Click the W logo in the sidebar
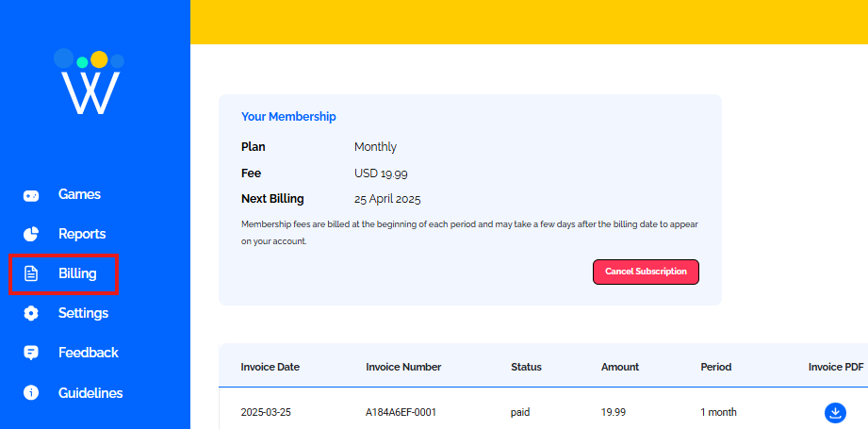The width and height of the screenshot is (868, 429). (x=90, y=82)
